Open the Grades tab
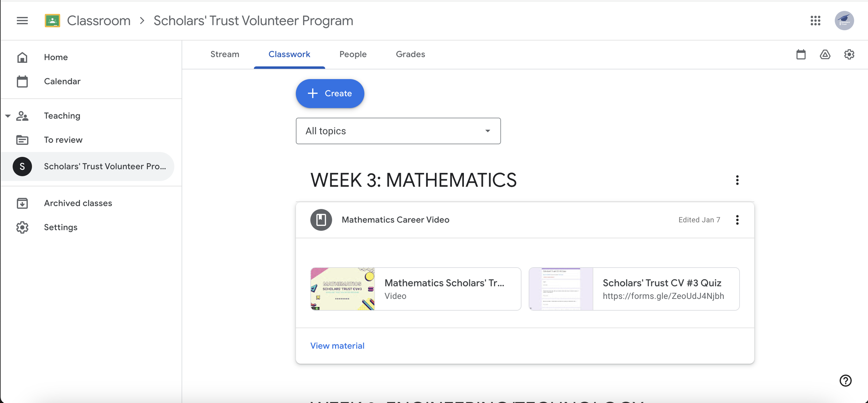Viewport: 868px width, 403px height. (x=410, y=54)
